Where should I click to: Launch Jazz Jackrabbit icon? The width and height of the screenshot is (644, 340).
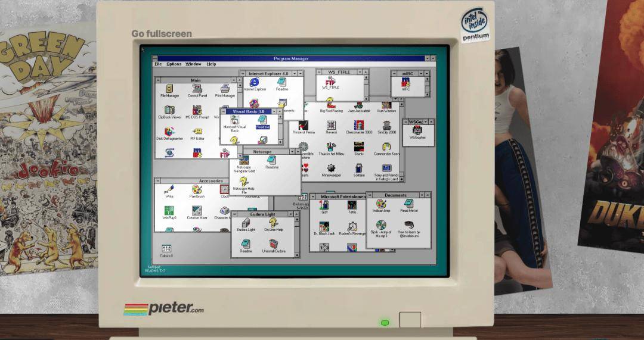[x=358, y=107]
